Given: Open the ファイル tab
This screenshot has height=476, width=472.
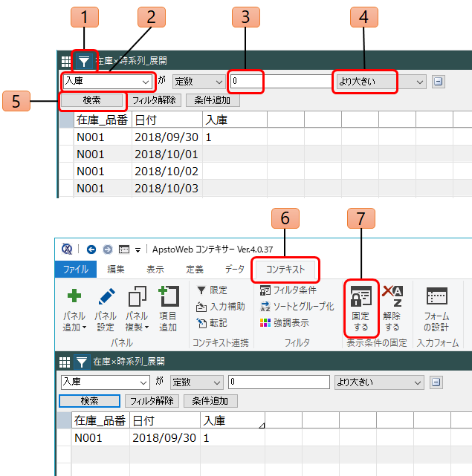Looking at the screenshot, I should click(76, 270).
